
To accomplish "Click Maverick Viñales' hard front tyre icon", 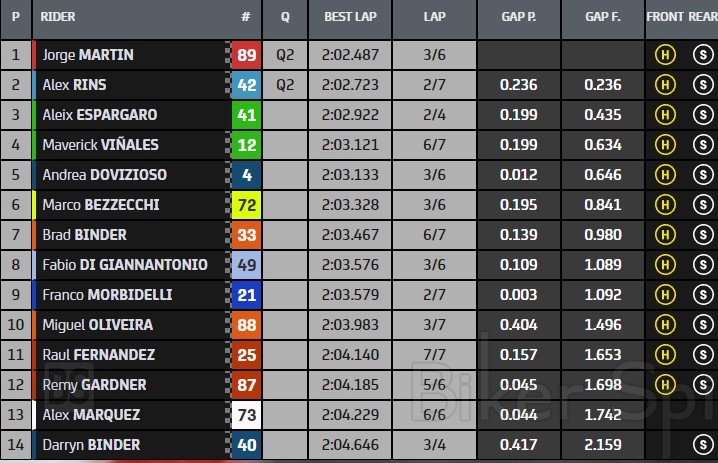I will click(663, 145).
